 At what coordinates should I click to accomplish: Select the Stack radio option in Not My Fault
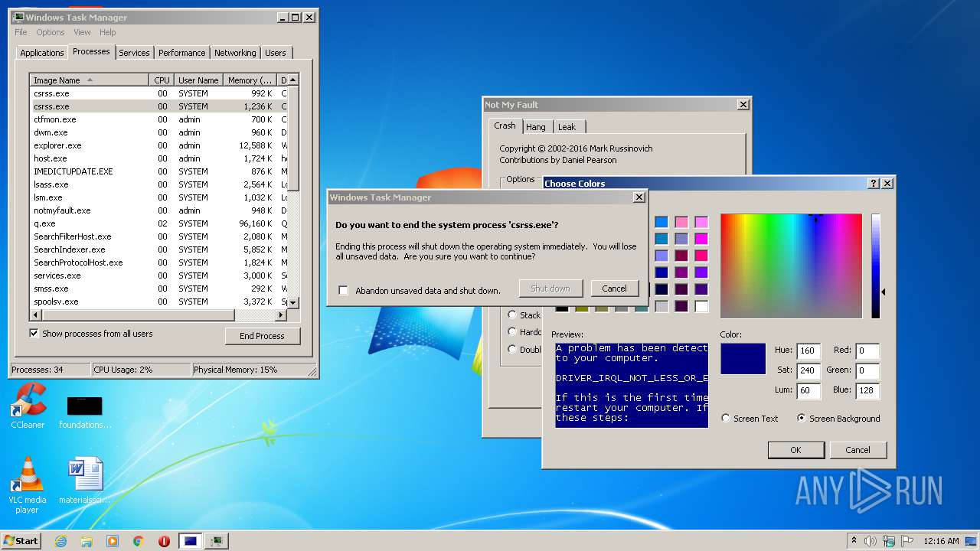click(512, 315)
